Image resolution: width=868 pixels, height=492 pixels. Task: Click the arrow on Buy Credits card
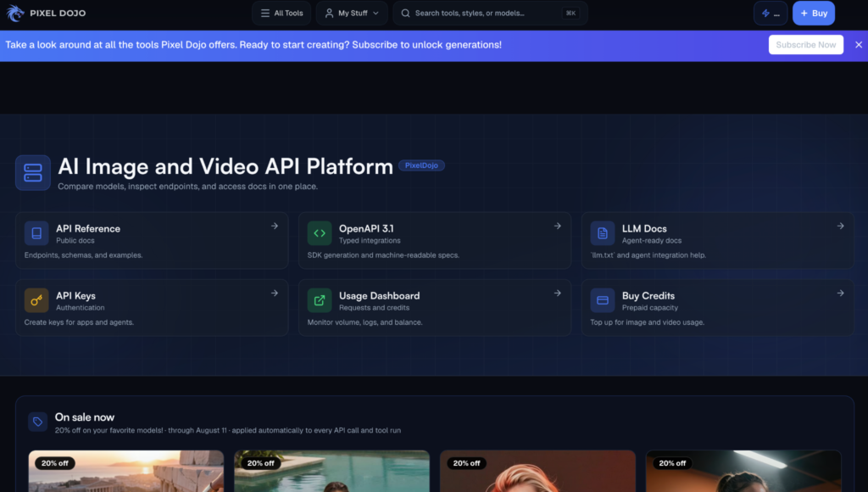coord(840,294)
